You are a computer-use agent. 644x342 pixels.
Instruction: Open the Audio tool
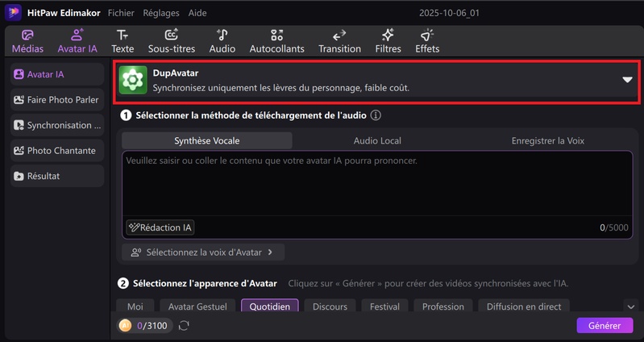(x=222, y=41)
